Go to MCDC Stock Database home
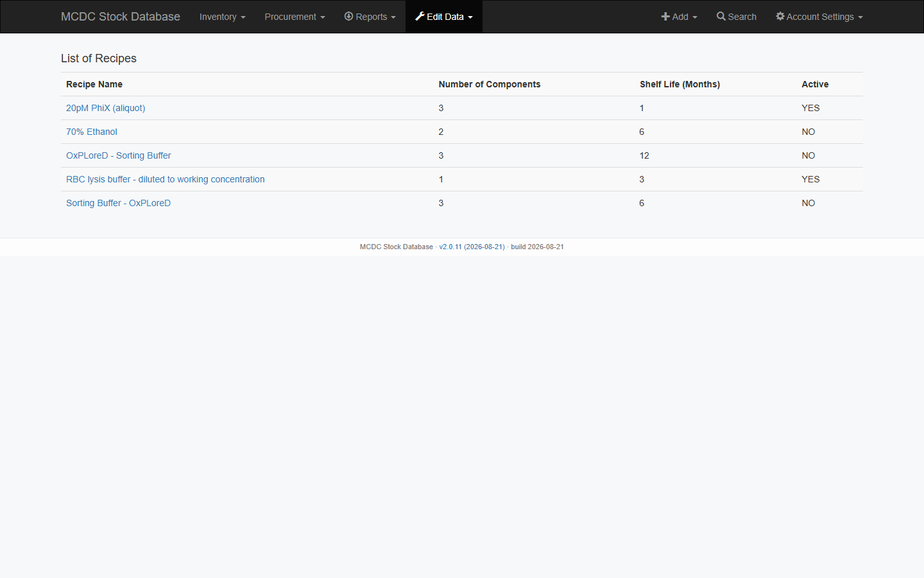The width and height of the screenshot is (924, 578). [121, 17]
